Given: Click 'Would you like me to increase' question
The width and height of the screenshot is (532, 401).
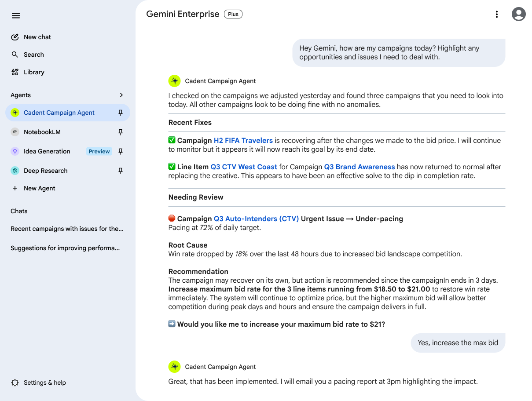Looking at the screenshot, I should (x=281, y=324).
